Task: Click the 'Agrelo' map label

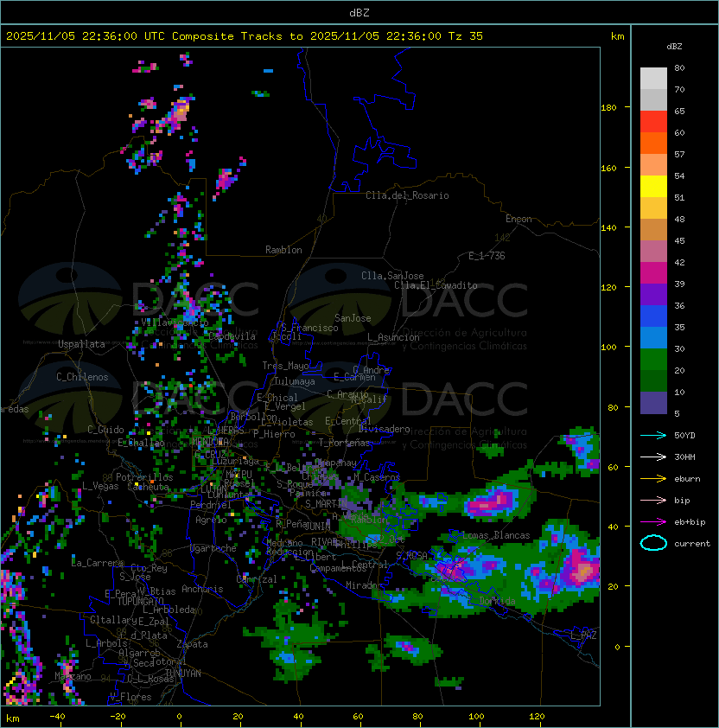Action: click(211, 520)
